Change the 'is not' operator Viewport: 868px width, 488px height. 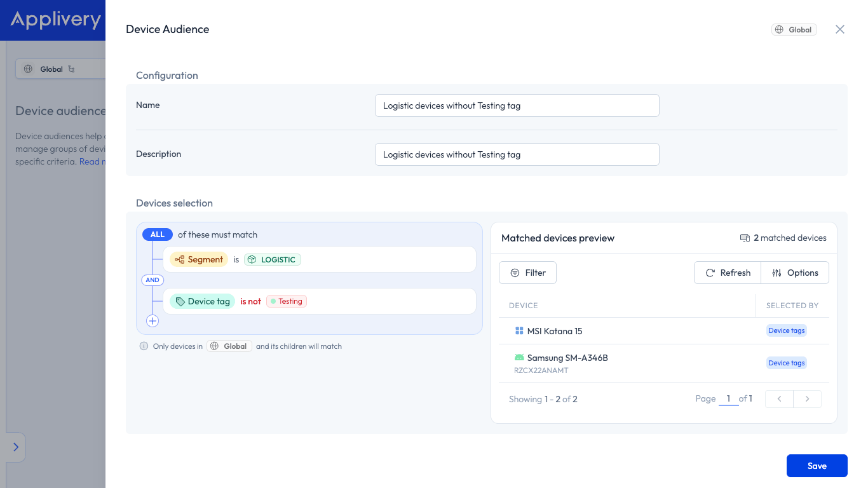(x=250, y=301)
